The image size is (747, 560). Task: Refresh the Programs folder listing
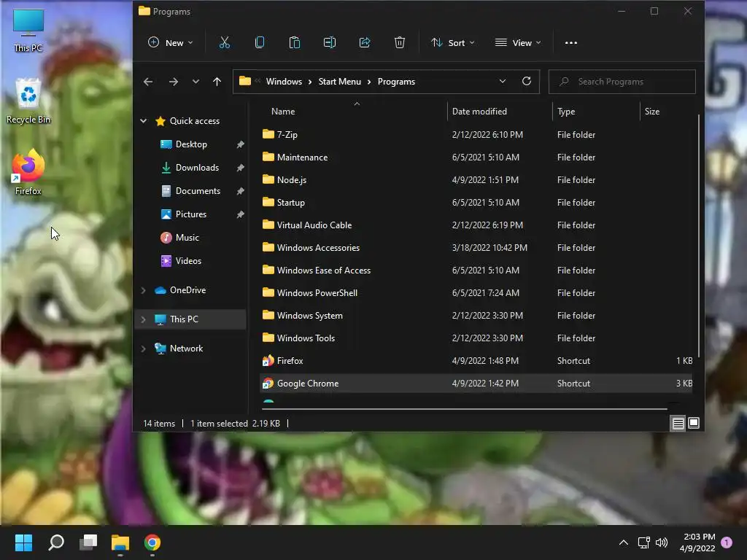[527, 82]
